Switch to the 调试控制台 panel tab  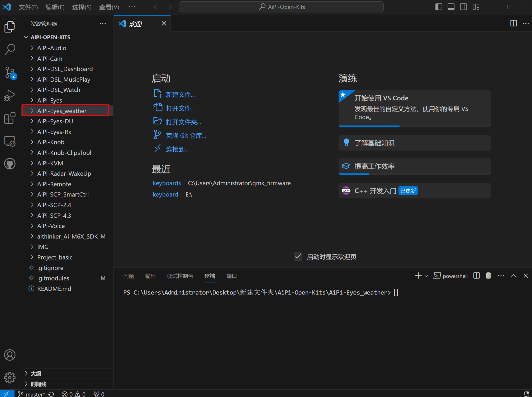point(180,276)
